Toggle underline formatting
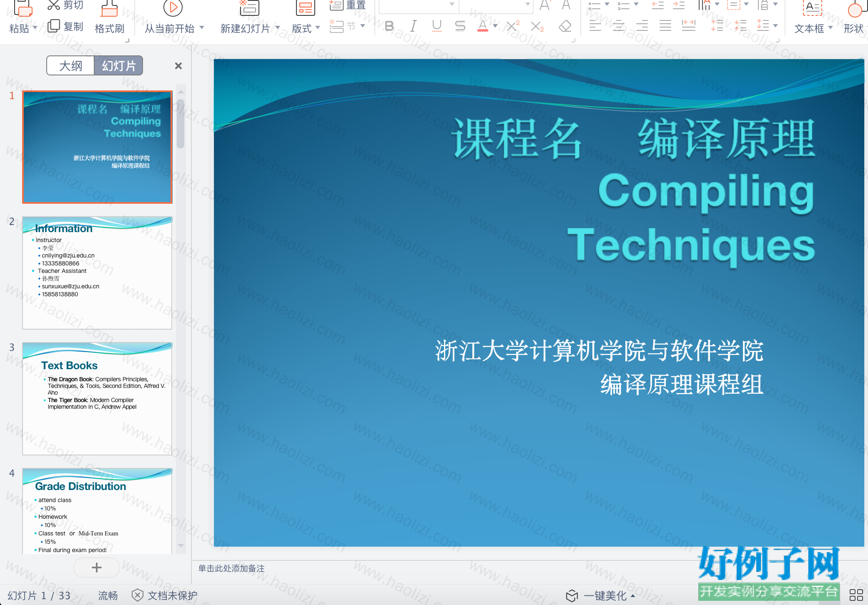The height and width of the screenshot is (605, 868). tap(437, 26)
